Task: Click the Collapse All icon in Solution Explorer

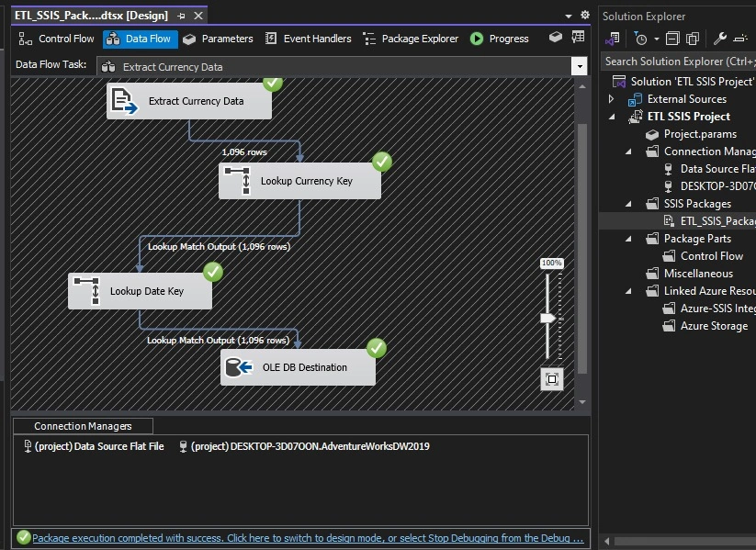Action: pos(672,38)
